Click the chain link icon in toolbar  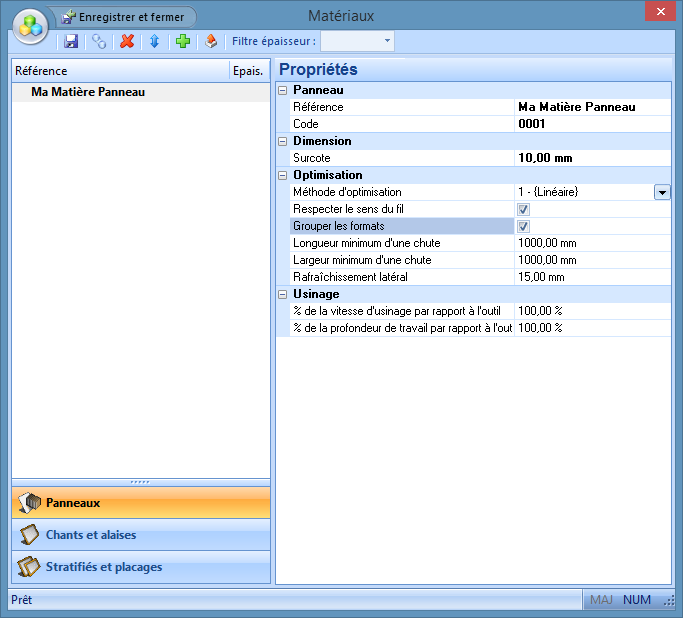pos(99,41)
